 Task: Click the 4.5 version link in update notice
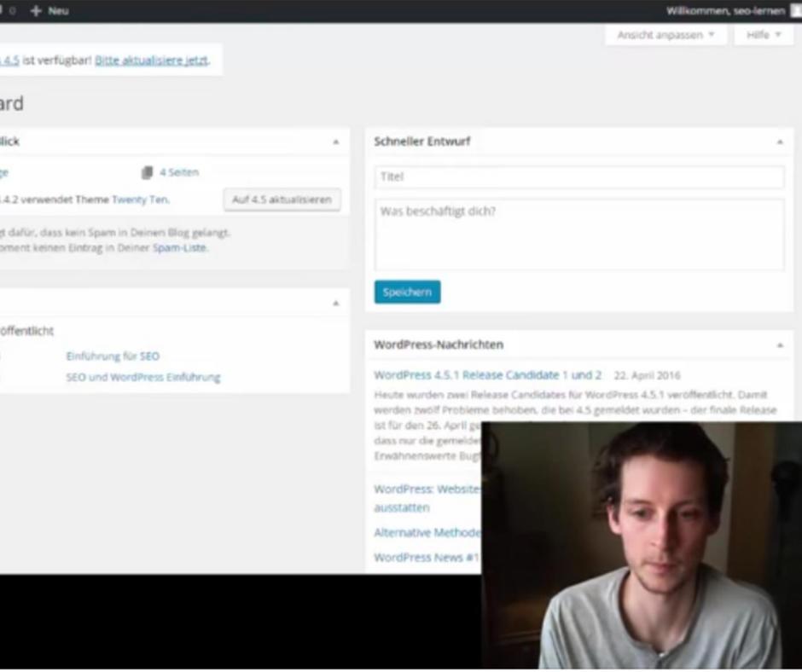pyautogui.click(x=9, y=61)
